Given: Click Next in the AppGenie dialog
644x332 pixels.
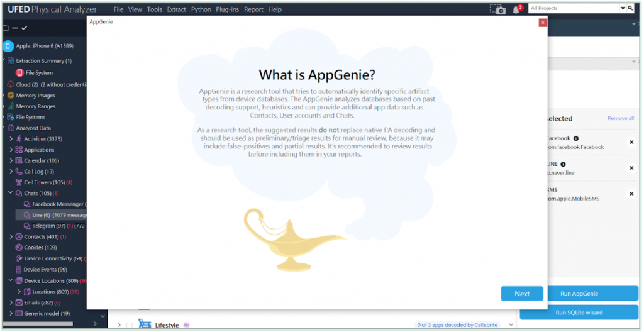Looking at the screenshot, I should tap(522, 294).
